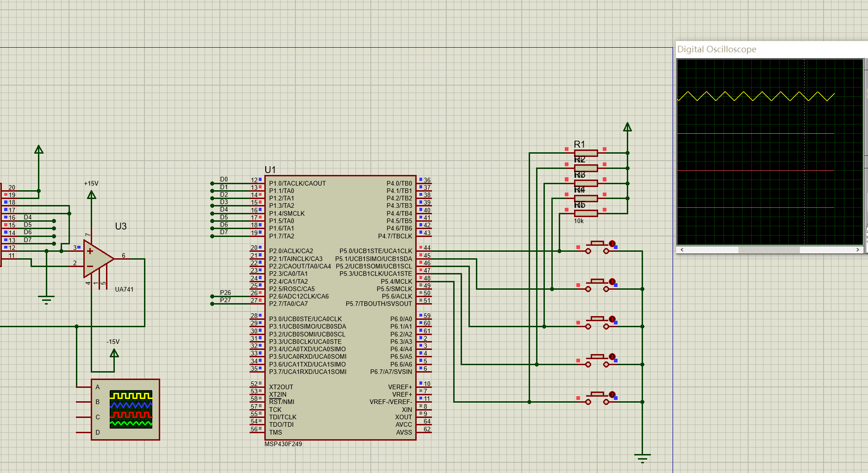Select the ground symbol below the push buttons
The width and height of the screenshot is (868, 473).
(x=642, y=458)
